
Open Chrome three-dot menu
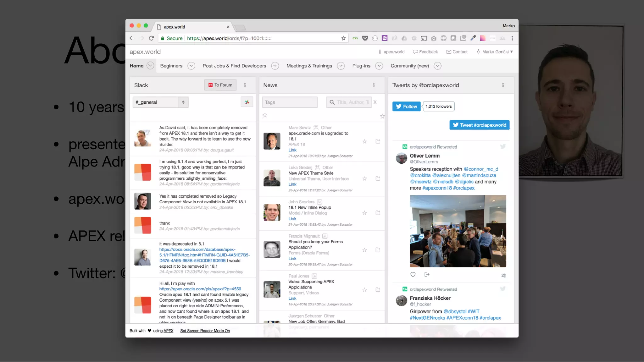click(x=512, y=38)
